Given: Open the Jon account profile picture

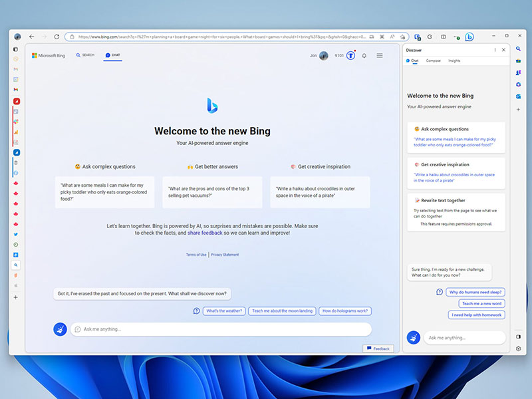Looking at the screenshot, I should click(324, 56).
